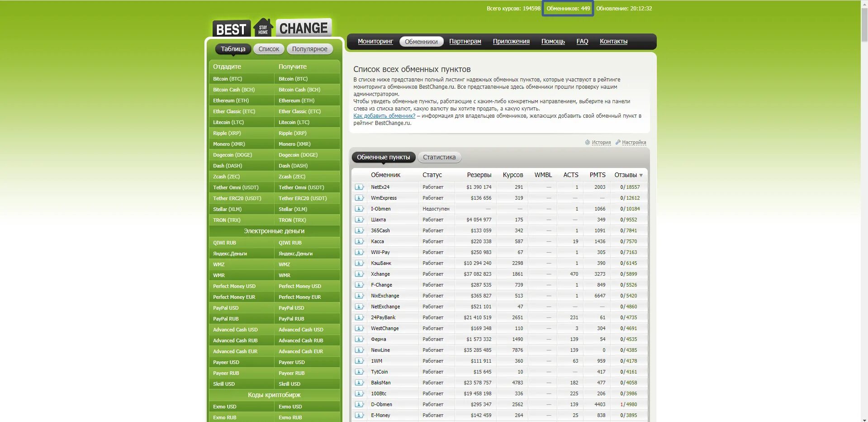The height and width of the screenshot is (422, 868).
Task: Click the BestChange house logo
Action: coord(263,27)
